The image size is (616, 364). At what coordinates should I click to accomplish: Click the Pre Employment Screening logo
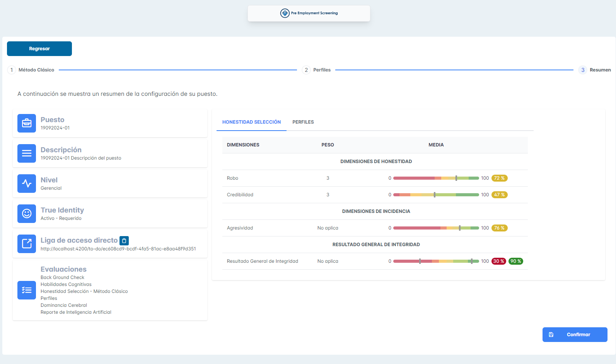click(x=309, y=13)
